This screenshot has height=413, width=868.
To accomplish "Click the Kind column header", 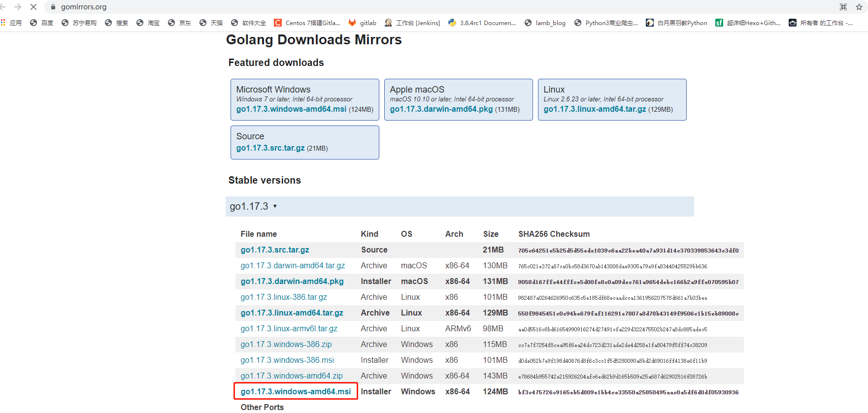I will point(369,234).
